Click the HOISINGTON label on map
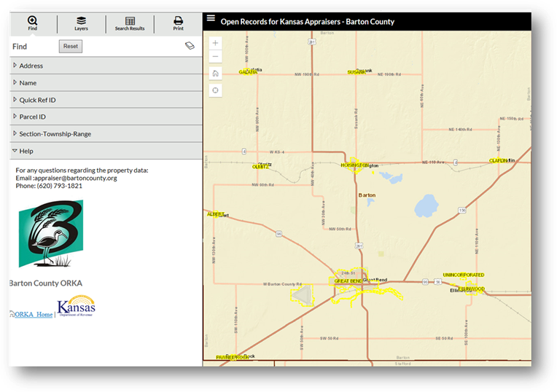Screen dimensions: 557x392 point(354,165)
